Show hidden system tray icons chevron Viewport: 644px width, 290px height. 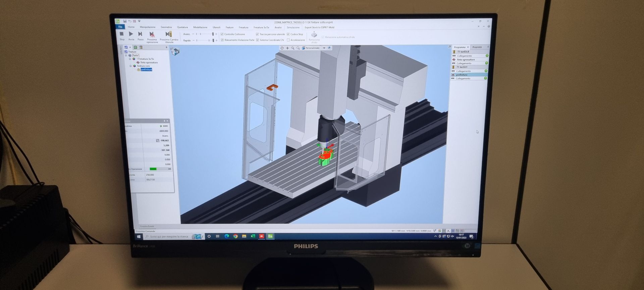435,236
